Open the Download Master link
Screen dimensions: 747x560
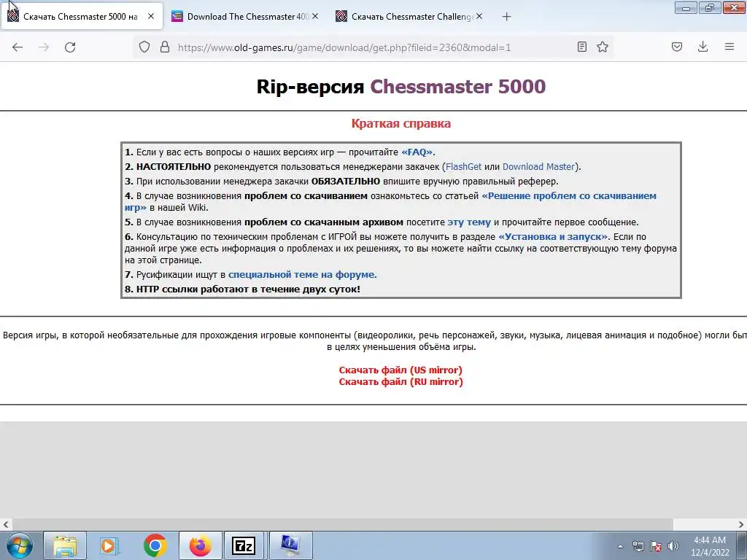[539, 167]
